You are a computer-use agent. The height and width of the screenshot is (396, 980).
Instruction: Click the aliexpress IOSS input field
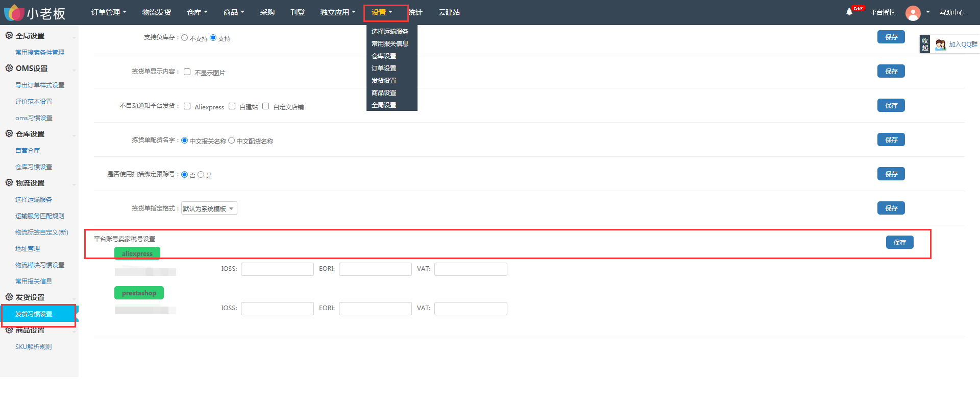[277, 269]
